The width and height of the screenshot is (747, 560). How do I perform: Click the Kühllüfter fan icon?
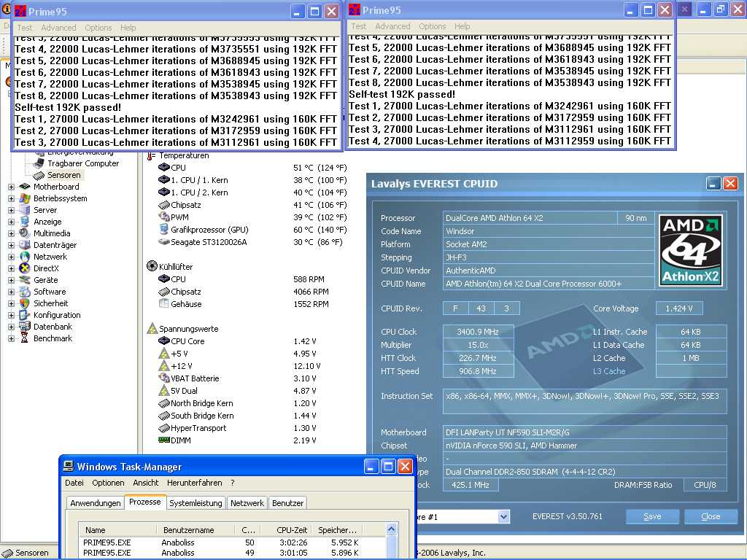[x=152, y=266]
